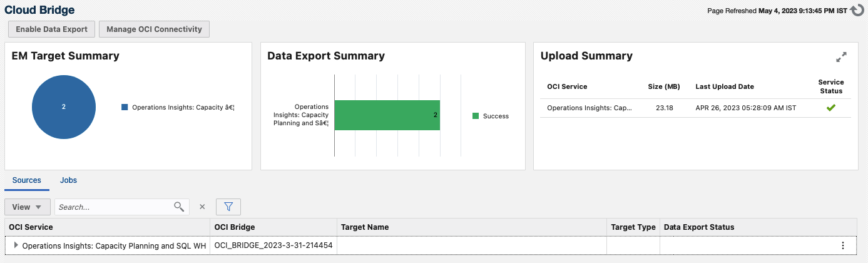Image resolution: width=868 pixels, height=263 pixels.
Task: Click the blue Operations Insights legend swatch
Action: point(125,107)
